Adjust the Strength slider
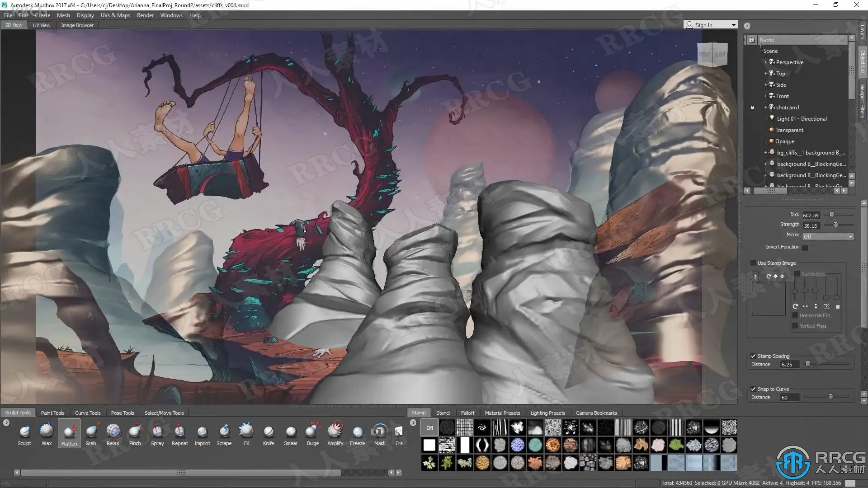 point(835,225)
